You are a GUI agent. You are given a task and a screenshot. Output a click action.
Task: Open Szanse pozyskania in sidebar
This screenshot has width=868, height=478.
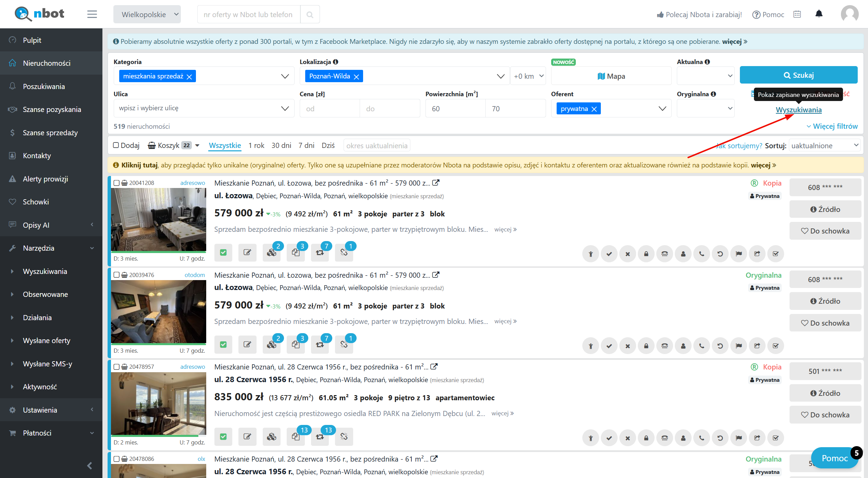pos(52,110)
